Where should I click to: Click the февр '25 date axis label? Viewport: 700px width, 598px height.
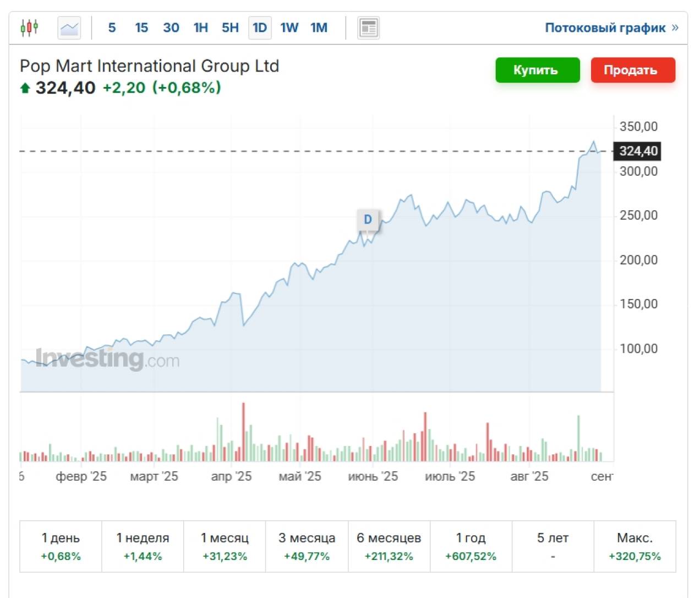coord(81,476)
